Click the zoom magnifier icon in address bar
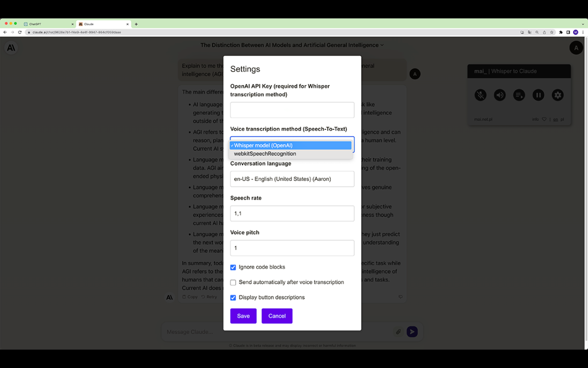 (537, 32)
